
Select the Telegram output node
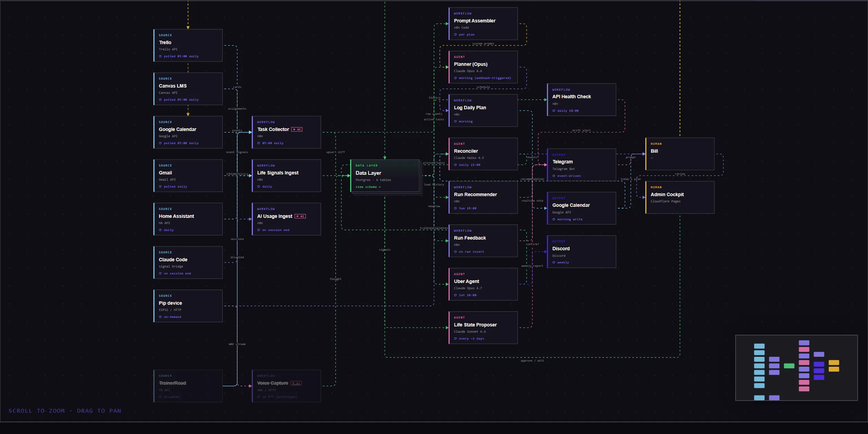[x=582, y=165]
